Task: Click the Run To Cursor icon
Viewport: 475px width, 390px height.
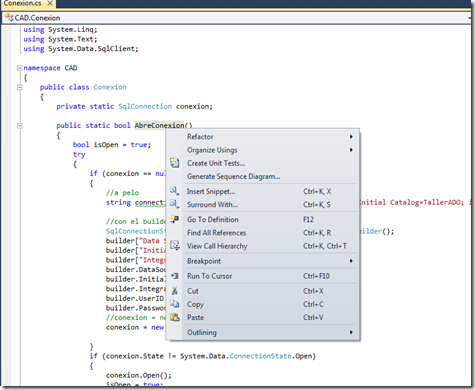Action: (175, 276)
